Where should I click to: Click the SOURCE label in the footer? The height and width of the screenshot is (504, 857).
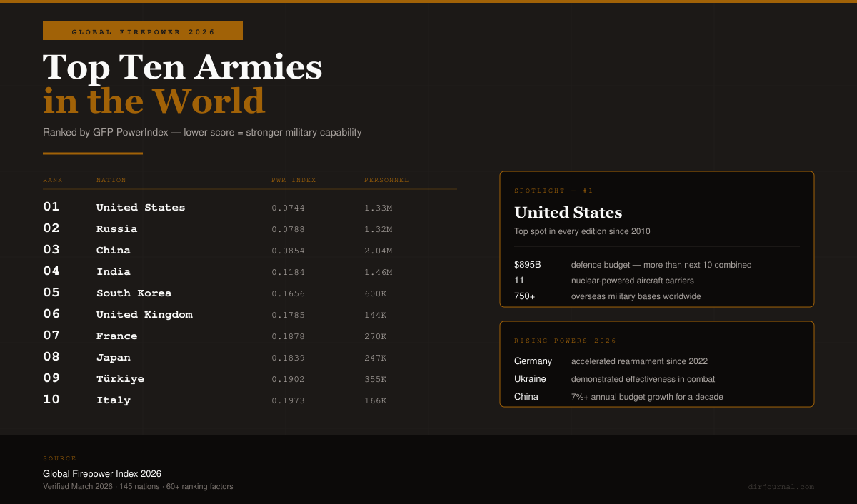point(59,458)
